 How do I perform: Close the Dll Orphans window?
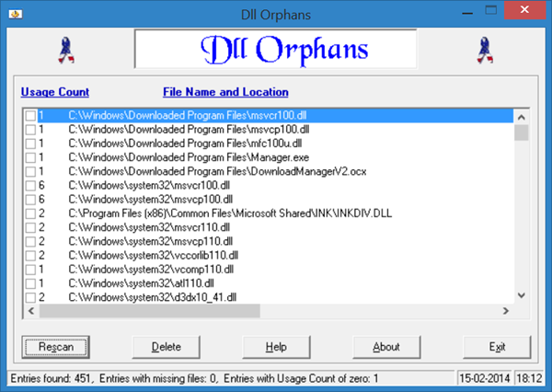(x=524, y=10)
